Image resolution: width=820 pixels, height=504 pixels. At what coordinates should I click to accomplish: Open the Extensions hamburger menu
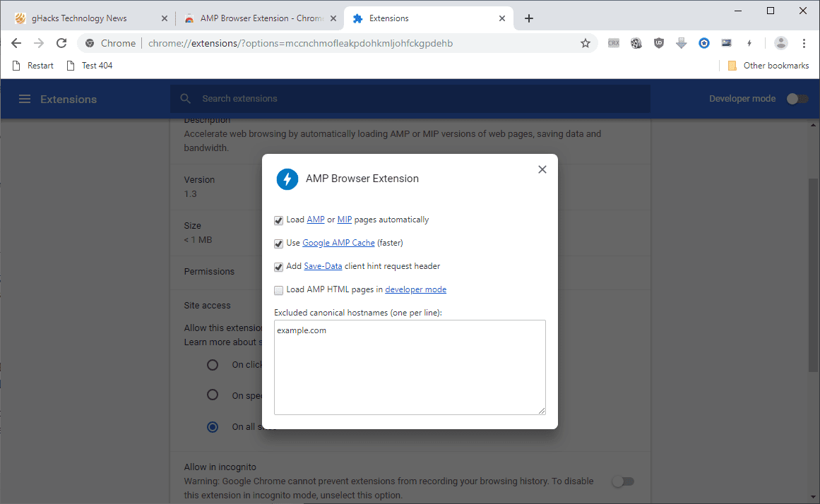pos(25,99)
